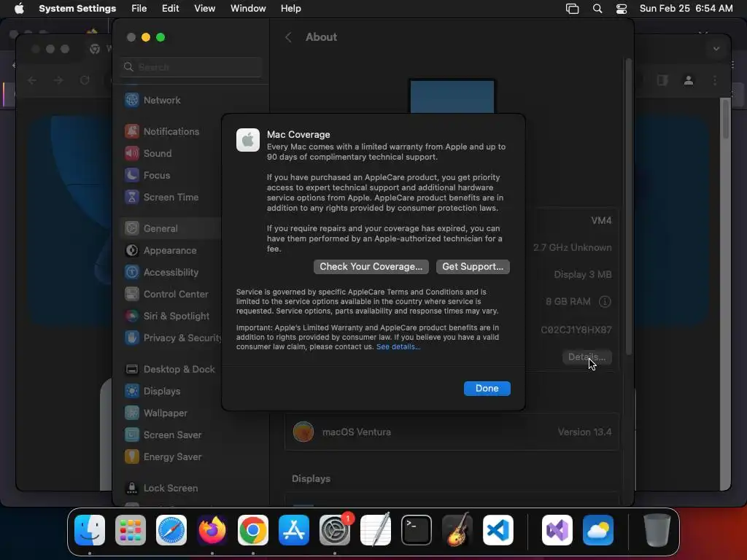Open Firefox in the Dock

(x=212, y=530)
